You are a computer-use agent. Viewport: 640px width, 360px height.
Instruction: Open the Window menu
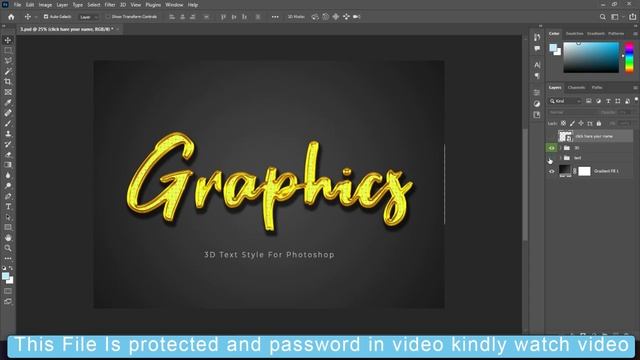tap(174, 5)
